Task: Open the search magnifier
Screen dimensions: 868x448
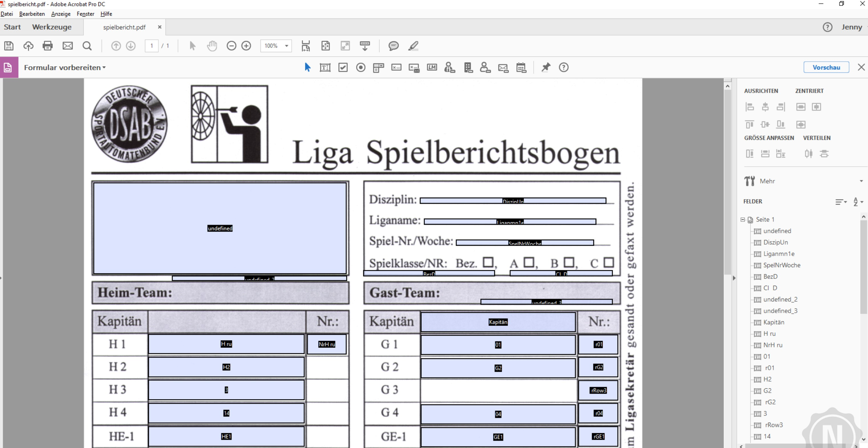Action: pyautogui.click(x=87, y=46)
